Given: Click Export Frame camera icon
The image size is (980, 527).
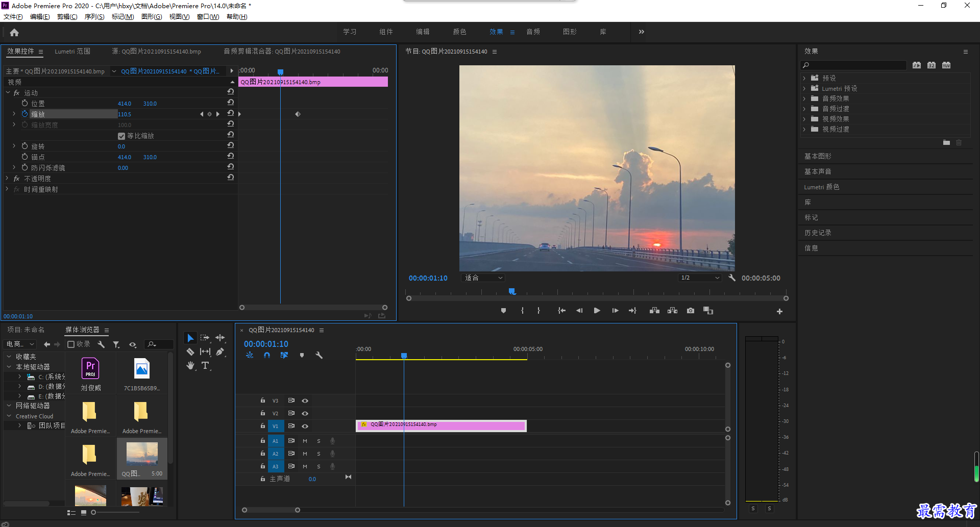Looking at the screenshot, I should [691, 311].
